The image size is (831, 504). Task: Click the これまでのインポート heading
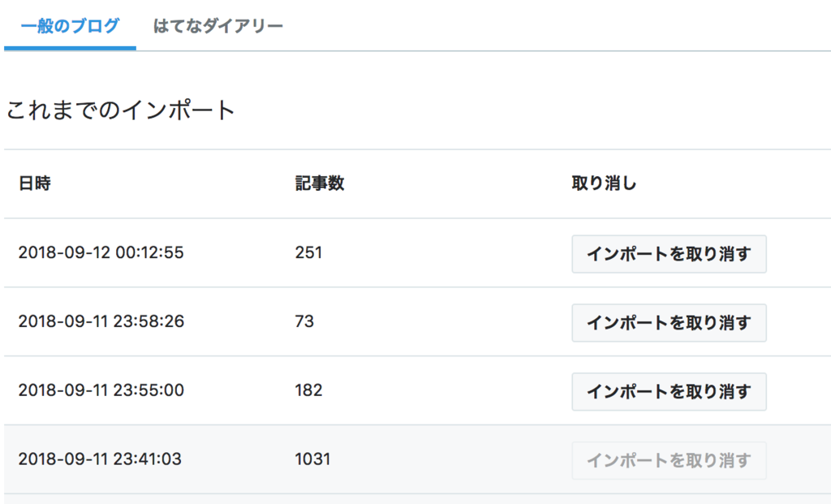pyautogui.click(x=120, y=110)
